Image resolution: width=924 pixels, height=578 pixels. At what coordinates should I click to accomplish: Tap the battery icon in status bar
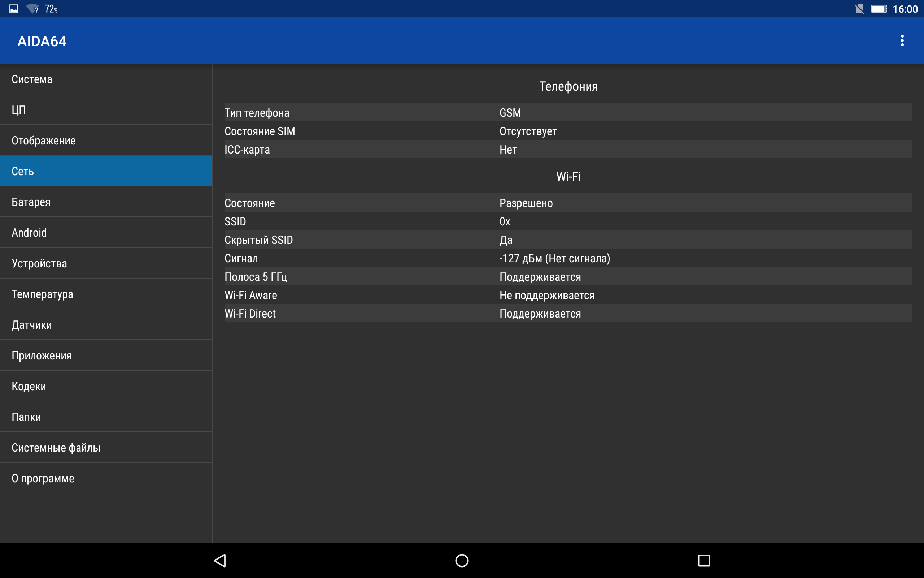[878, 9]
